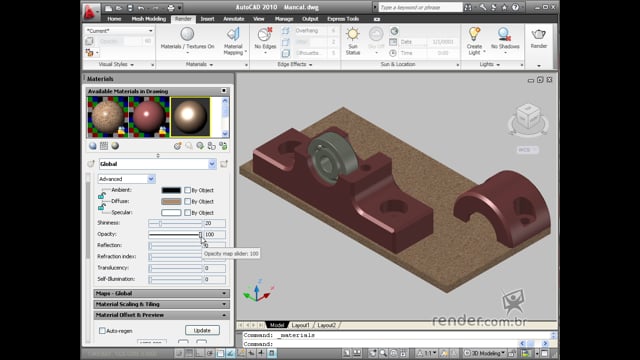Switch to the Insert ribbon tab
Screen dimensions: 640x360
coord(207,19)
